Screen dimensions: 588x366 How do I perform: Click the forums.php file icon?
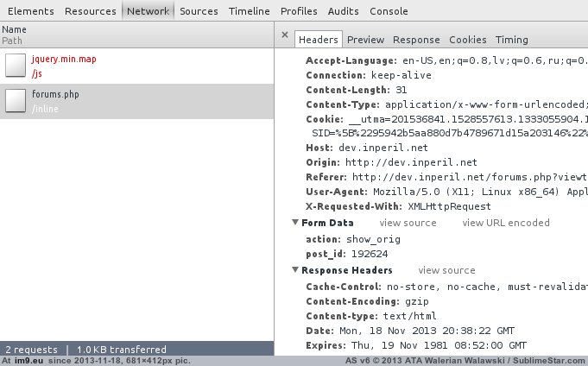pos(16,100)
